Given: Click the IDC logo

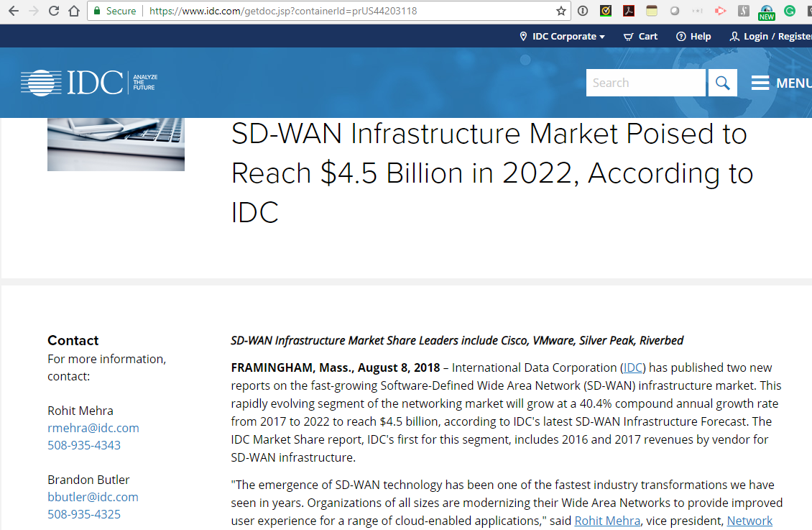Looking at the screenshot, I should (89, 83).
